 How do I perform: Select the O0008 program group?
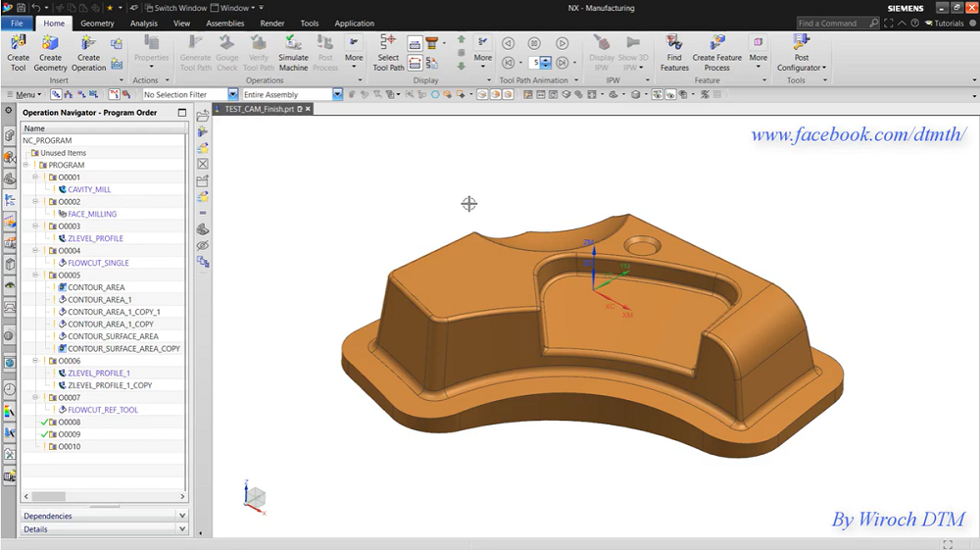(x=70, y=422)
